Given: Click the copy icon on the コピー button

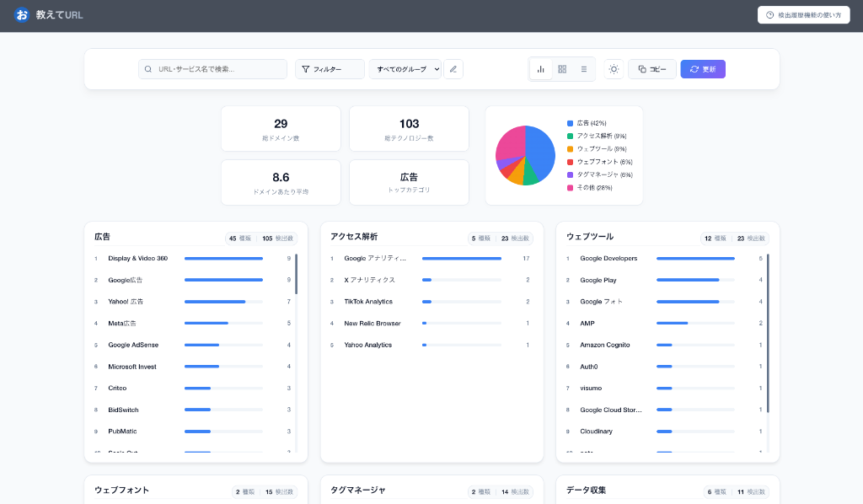Looking at the screenshot, I should tap(641, 69).
